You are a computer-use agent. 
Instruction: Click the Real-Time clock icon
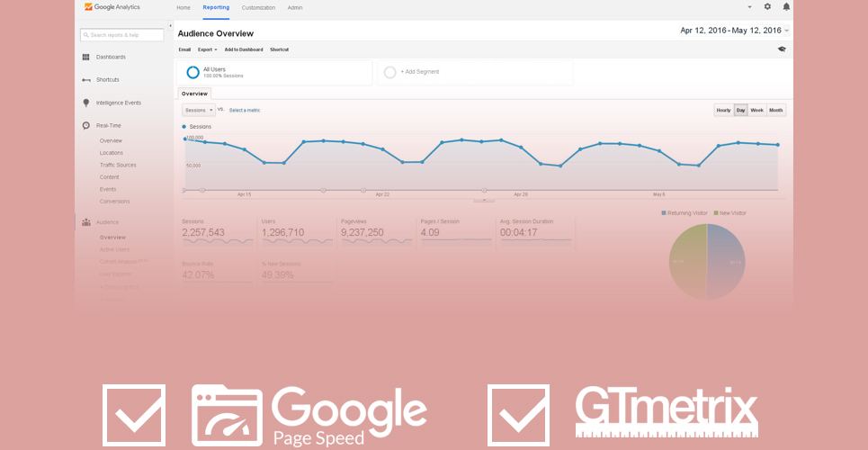click(x=85, y=126)
